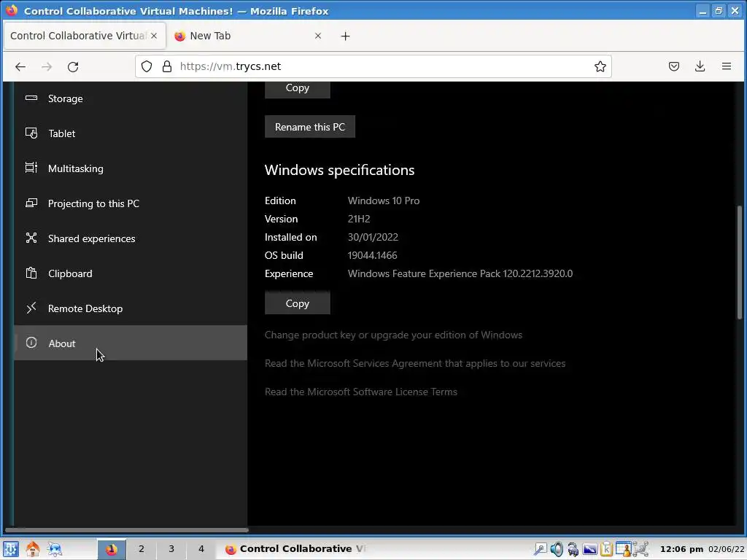This screenshot has width=747, height=560.
Task: Open the search magnifier tray icon
Action: point(540,549)
